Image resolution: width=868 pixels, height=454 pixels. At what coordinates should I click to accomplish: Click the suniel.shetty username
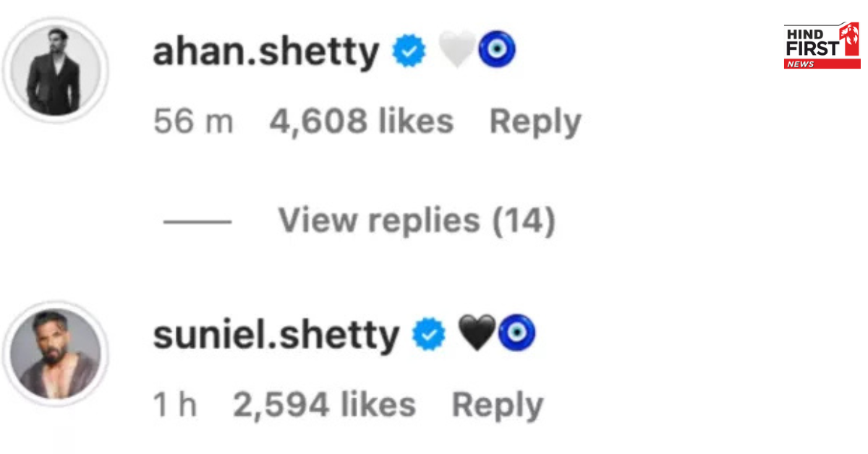(276, 335)
